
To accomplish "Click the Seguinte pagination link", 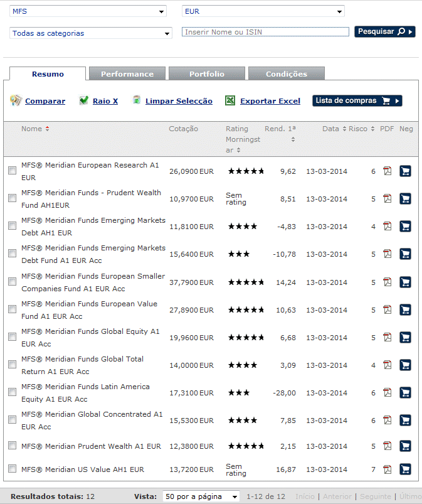I will [376, 496].
